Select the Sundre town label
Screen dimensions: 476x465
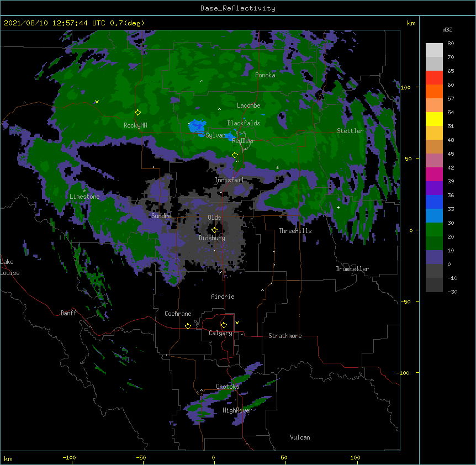(x=161, y=216)
